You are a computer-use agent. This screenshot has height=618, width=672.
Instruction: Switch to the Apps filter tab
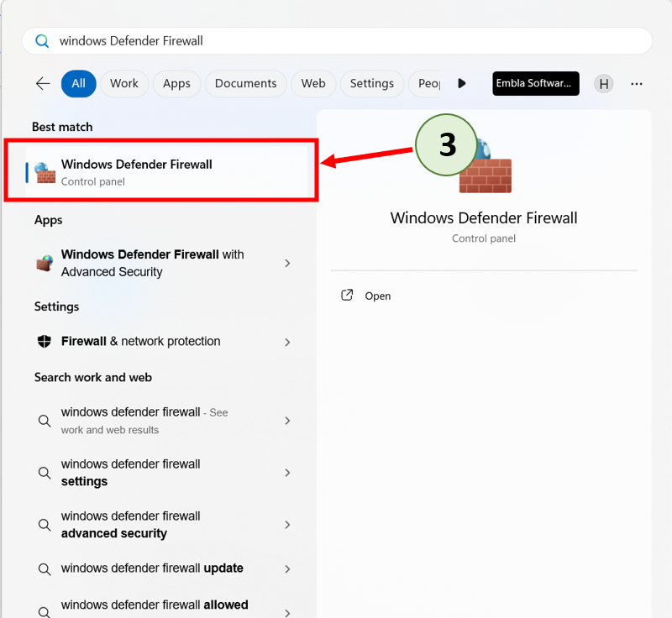coord(176,83)
